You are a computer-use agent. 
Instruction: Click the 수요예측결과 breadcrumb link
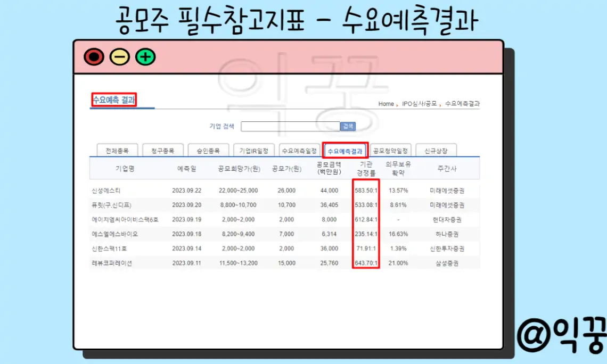coord(462,104)
